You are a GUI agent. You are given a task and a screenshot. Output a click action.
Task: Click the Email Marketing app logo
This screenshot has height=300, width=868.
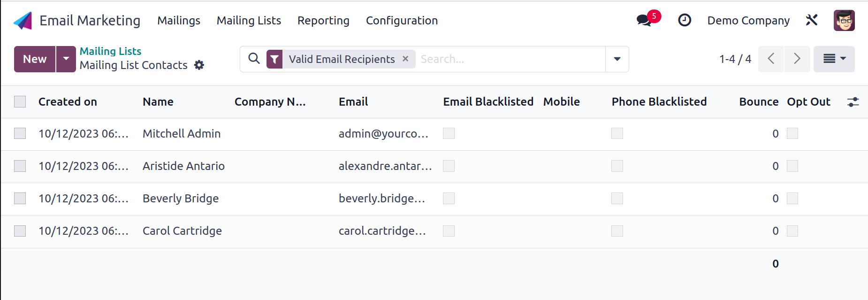click(x=23, y=21)
